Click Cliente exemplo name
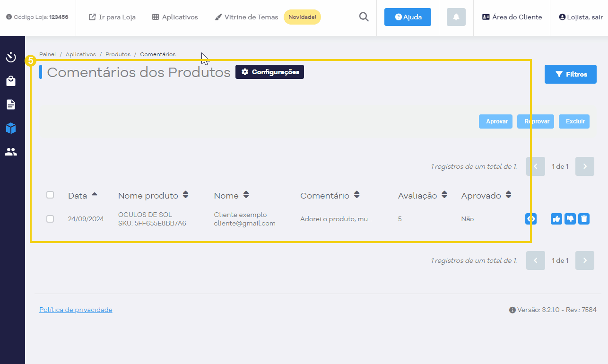The image size is (608, 364). click(x=240, y=215)
